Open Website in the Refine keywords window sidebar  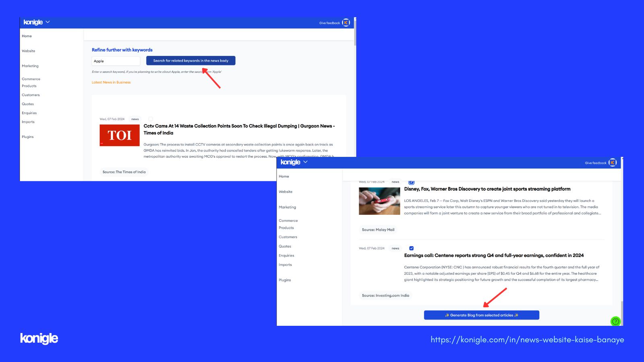point(28,51)
